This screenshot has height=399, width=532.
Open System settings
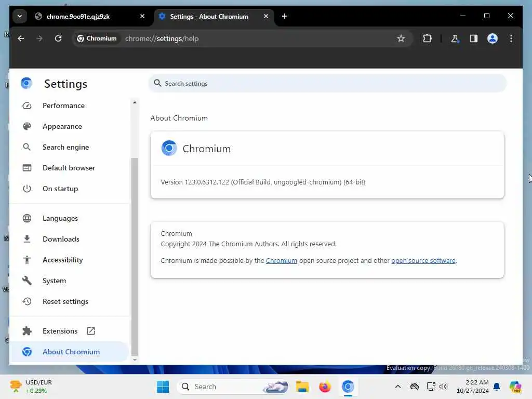[x=70, y=281]
